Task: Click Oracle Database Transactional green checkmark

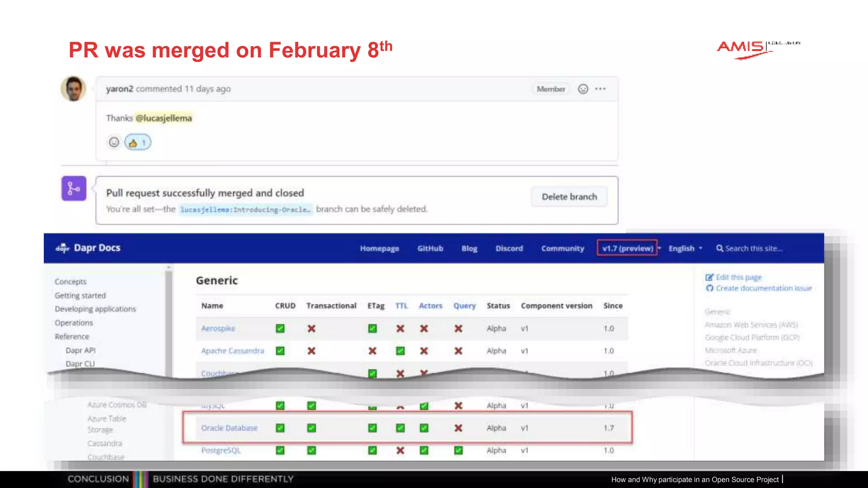Action: (312, 428)
